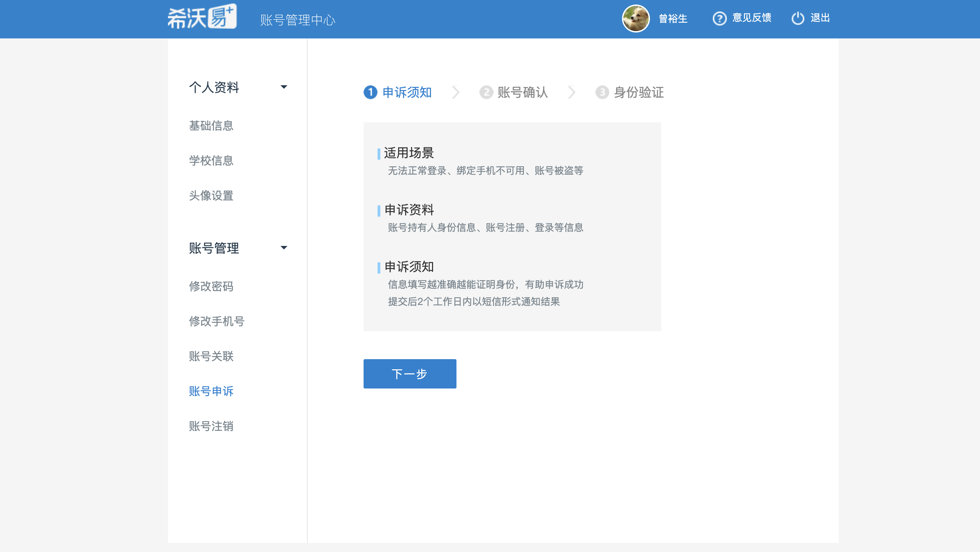This screenshot has width=980, height=552.
Task: Open 修改手机号 in sidebar
Action: tap(217, 321)
